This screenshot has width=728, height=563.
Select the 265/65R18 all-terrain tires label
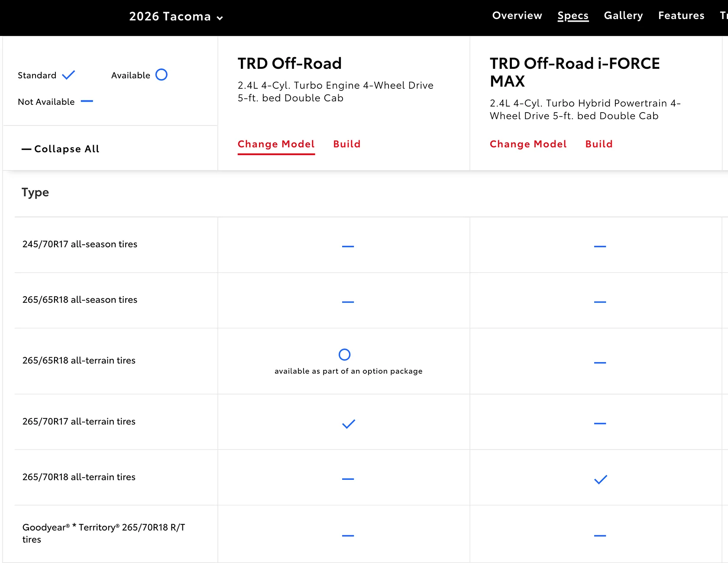click(x=79, y=360)
